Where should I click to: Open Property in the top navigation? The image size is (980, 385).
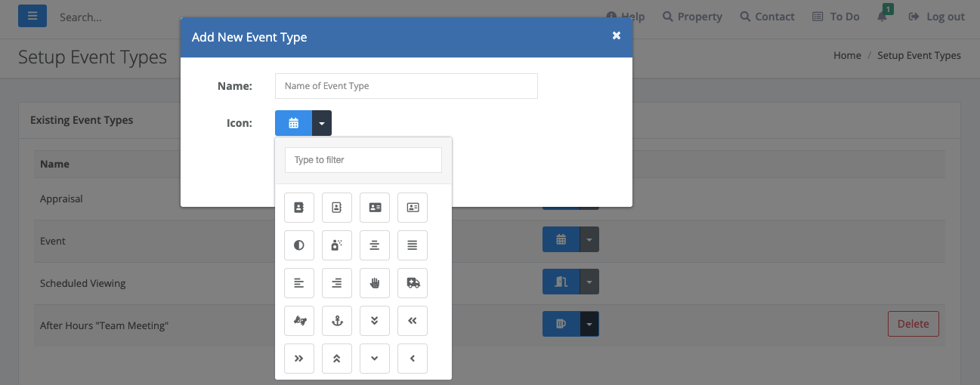(692, 17)
